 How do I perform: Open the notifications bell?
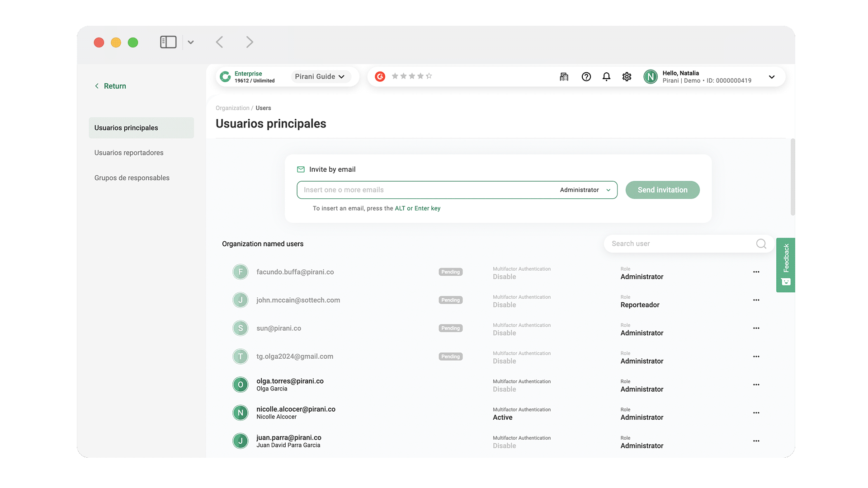click(x=606, y=77)
